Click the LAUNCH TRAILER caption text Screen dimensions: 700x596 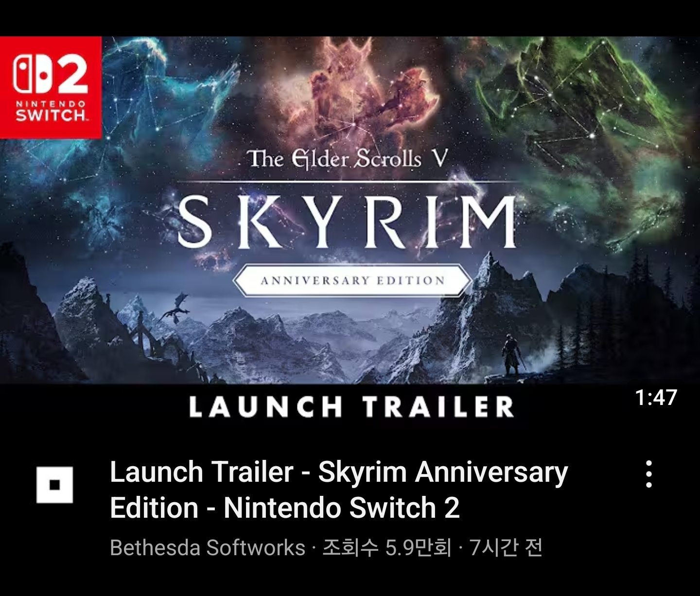tap(351, 407)
